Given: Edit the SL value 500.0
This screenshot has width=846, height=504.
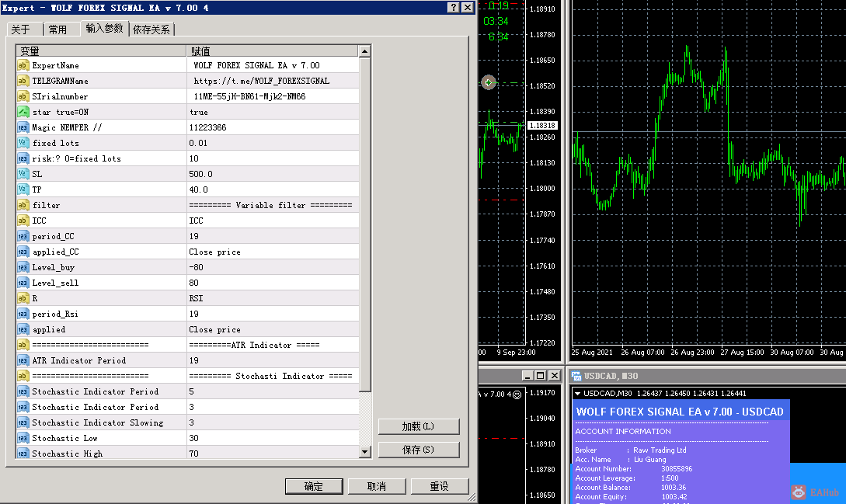Looking at the screenshot, I should coord(273,174).
